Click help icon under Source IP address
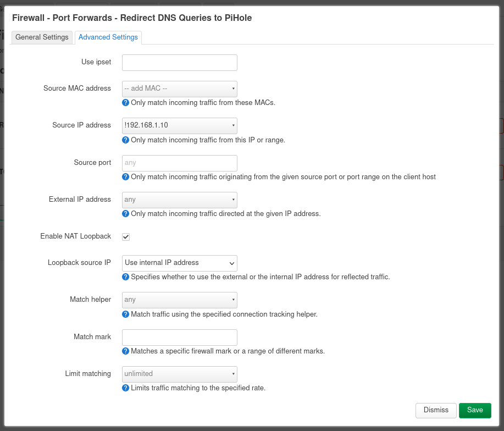 (126, 140)
